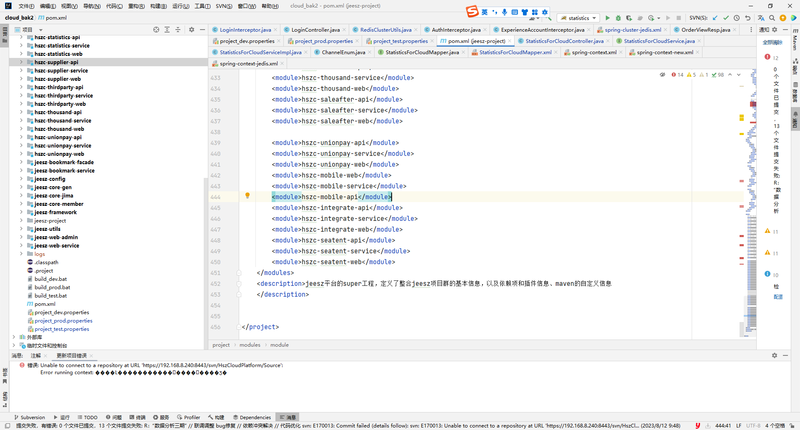Click the yellow lightbulb on line 444
The image size is (800, 430).
[x=247, y=196]
